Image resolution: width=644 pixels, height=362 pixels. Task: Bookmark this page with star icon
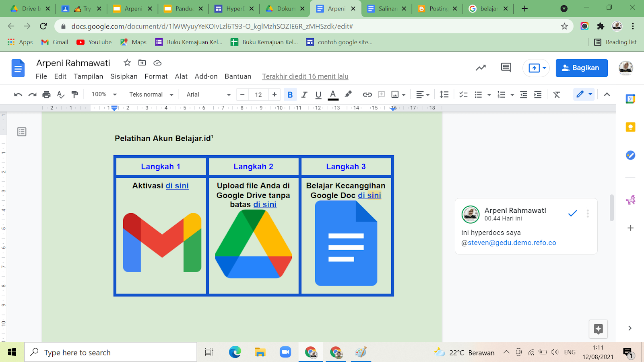pos(564,26)
